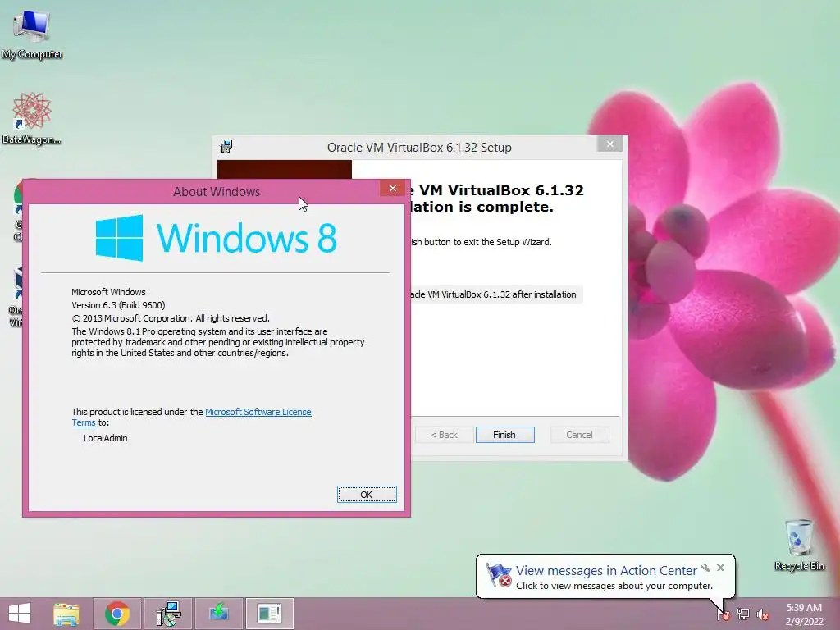Open File Explorer from the taskbar
This screenshot has width=840, height=630.
(66, 614)
